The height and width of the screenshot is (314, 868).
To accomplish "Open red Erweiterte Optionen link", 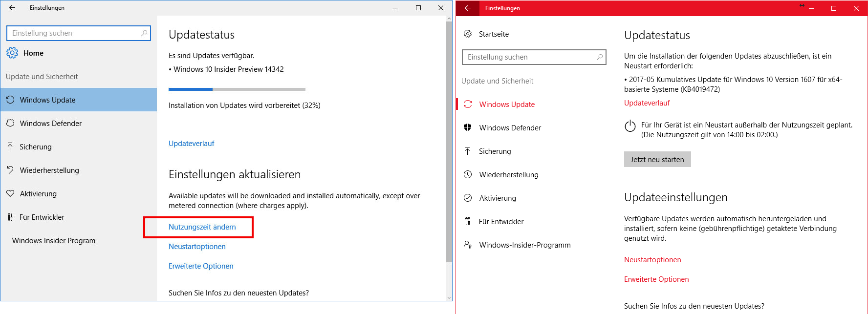I will [x=656, y=279].
